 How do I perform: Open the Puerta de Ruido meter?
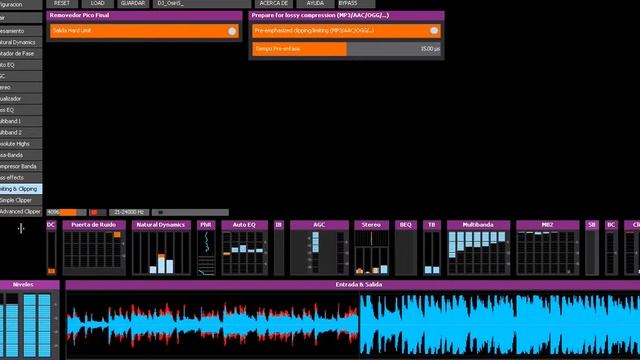point(94,248)
